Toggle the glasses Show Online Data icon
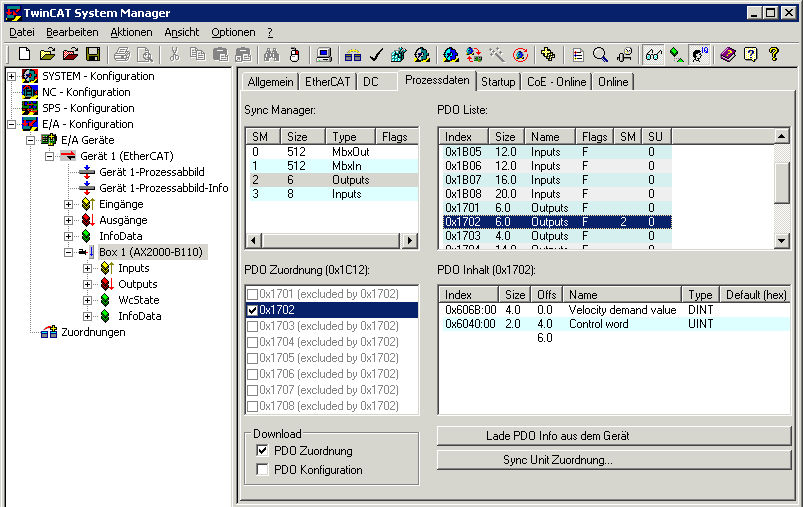The image size is (803, 507). (653, 54)
